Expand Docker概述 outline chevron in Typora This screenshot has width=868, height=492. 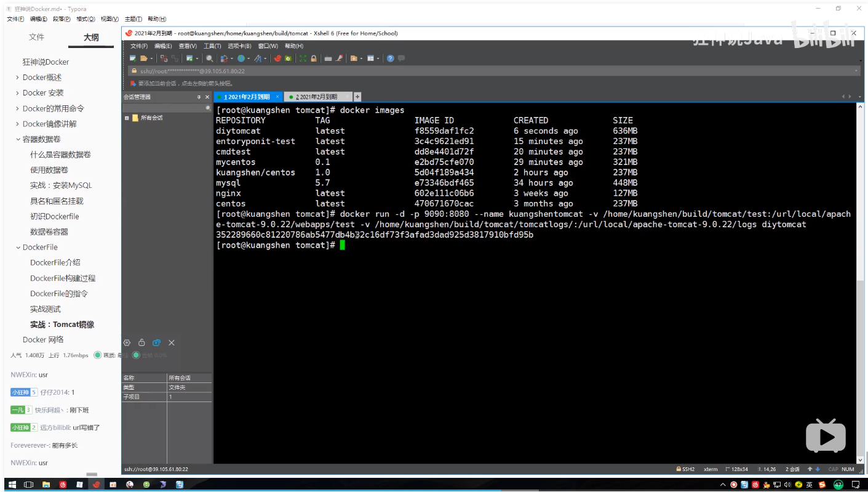[17, 78]
